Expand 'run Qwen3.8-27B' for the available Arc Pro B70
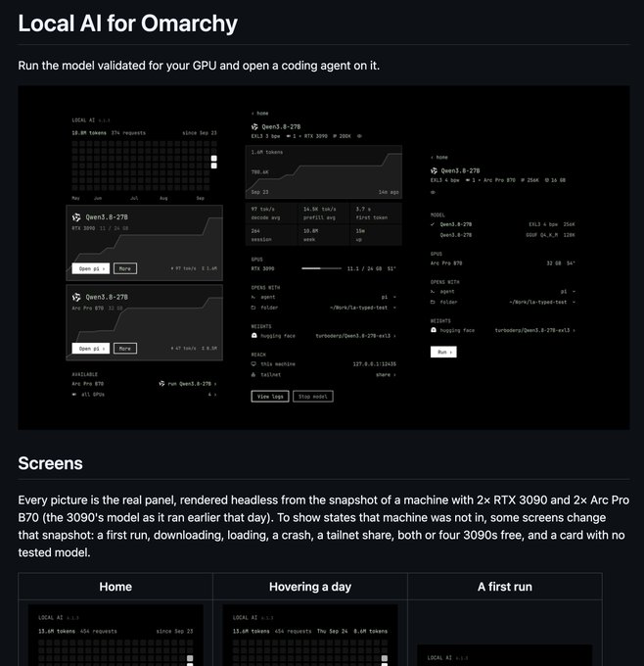The width and height of the screenshot is (644, 666). (188, 384)
